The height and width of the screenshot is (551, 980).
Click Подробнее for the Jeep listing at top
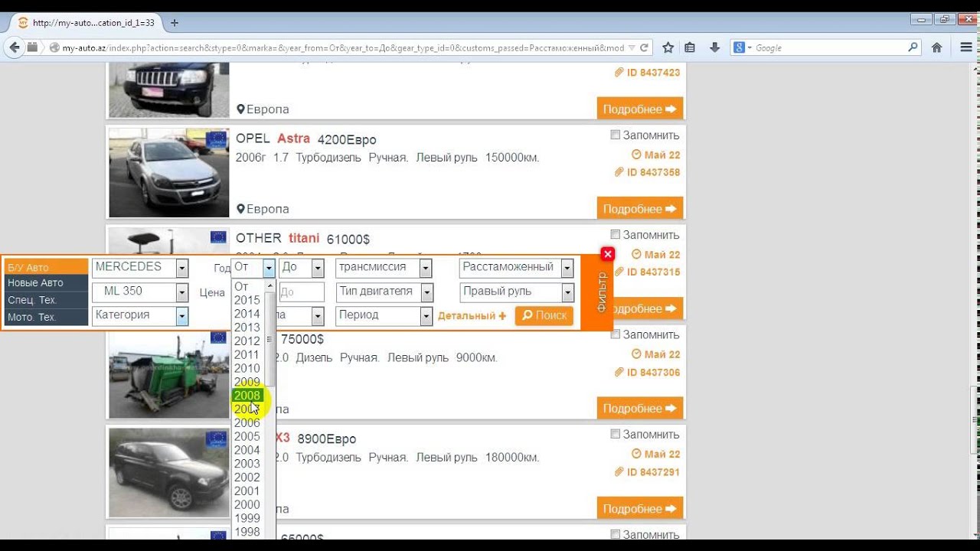coord(639,109)
